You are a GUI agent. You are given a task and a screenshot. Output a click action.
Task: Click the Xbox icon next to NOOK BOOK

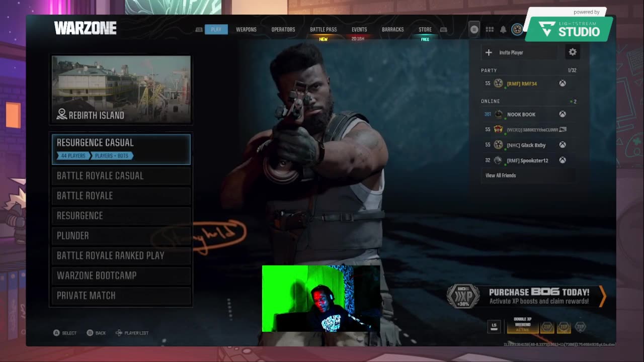[x=562, y=114]
